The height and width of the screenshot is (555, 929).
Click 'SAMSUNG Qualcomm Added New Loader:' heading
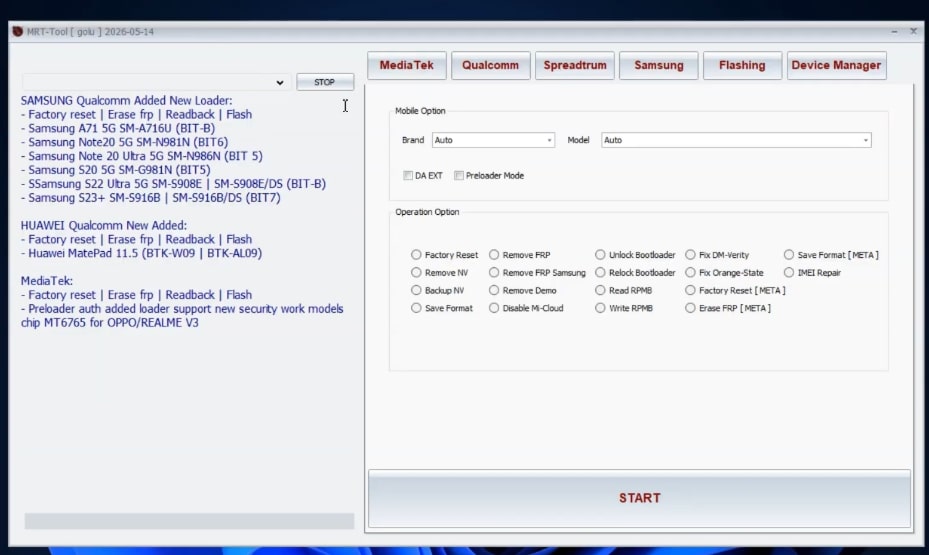pyautogui.click(x=126, y=101)
